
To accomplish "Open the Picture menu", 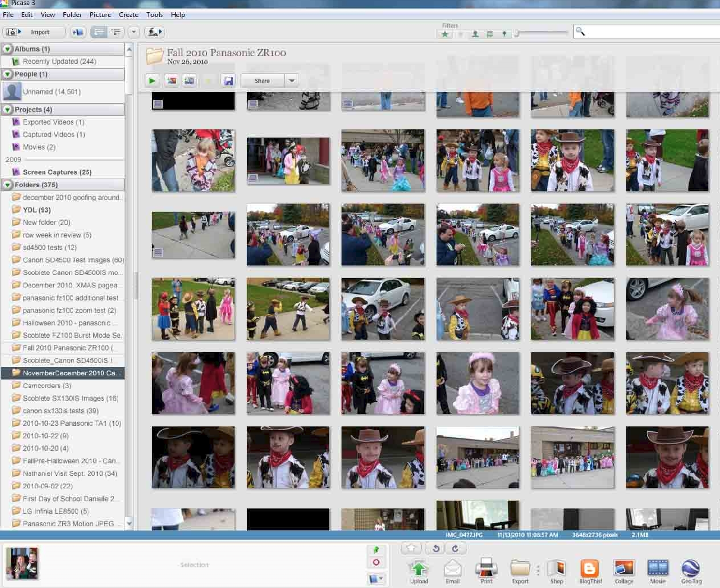I will coord(100,15).
